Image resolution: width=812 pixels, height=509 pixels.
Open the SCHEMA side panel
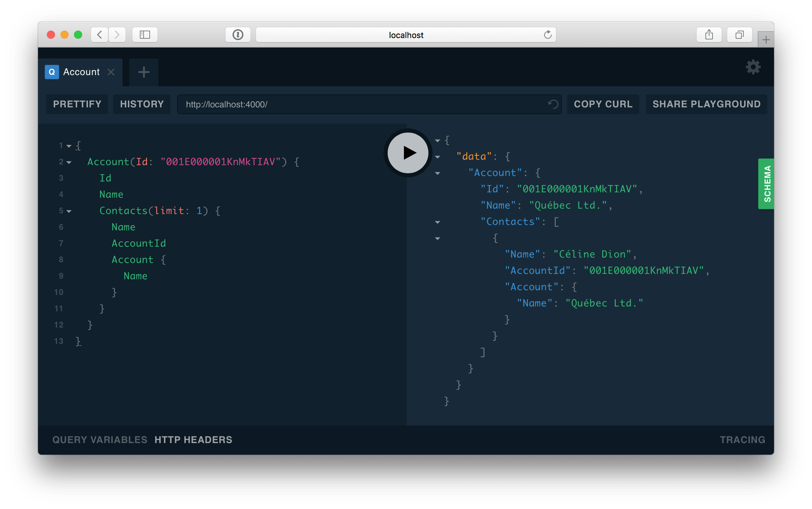pos(765,183)
